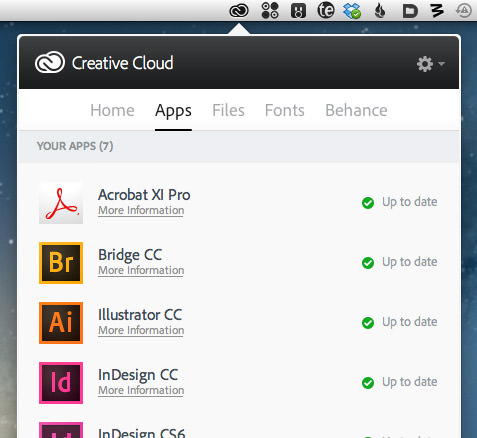Click the Bridge CC app icon
The image size is (477, 438).
[x=61, y=263]
